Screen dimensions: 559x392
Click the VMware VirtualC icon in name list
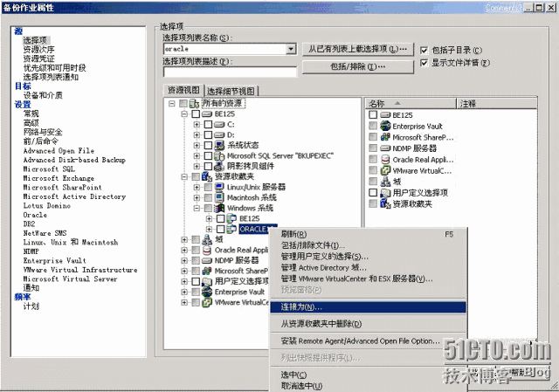coord(385,170)
